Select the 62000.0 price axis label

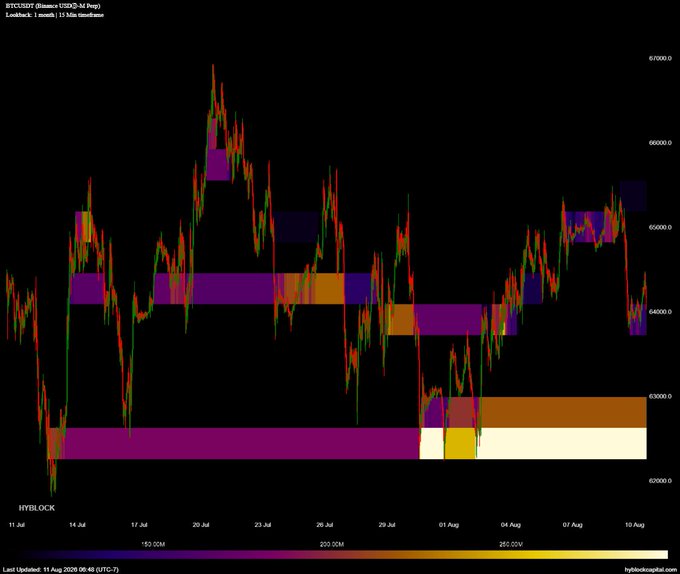point(660,481)
